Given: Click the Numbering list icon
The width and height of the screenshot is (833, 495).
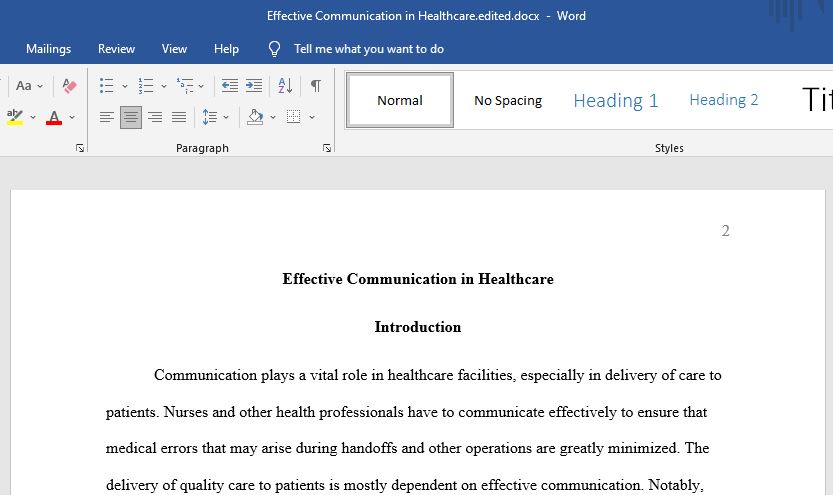Looking at the screenshot, I should [146, 86].
